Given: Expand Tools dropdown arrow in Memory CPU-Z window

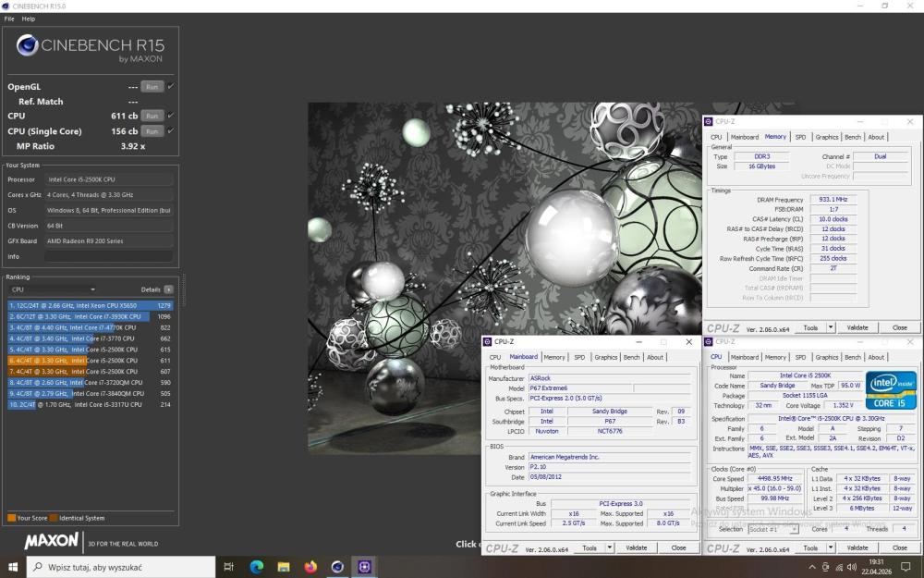Looking at the screenshot, I should [831, 327].
